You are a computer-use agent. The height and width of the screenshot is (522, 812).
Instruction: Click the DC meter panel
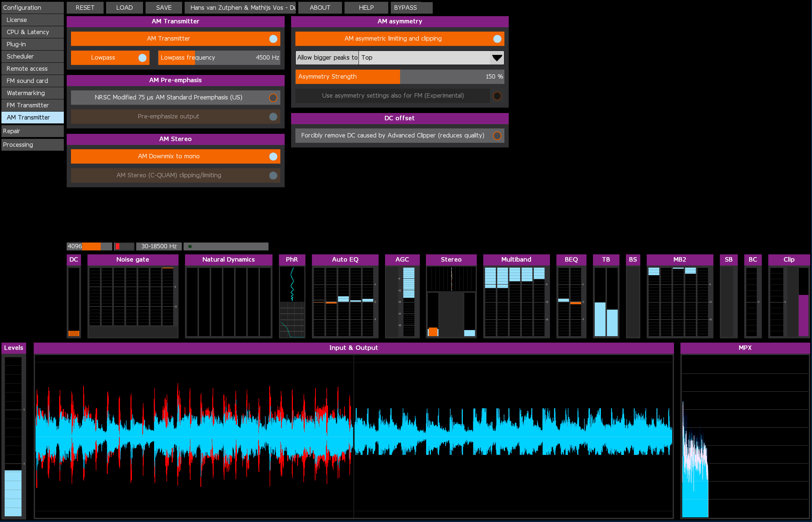74,296
